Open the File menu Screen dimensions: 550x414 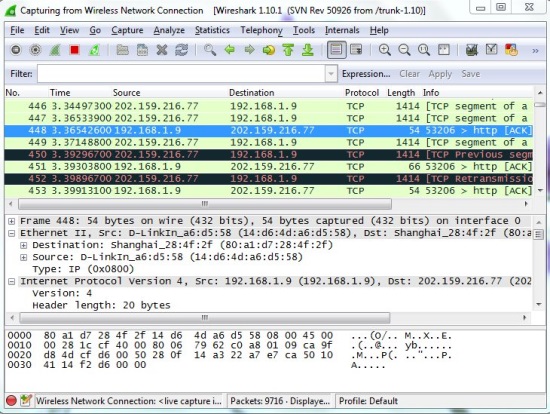pos(17,31)
